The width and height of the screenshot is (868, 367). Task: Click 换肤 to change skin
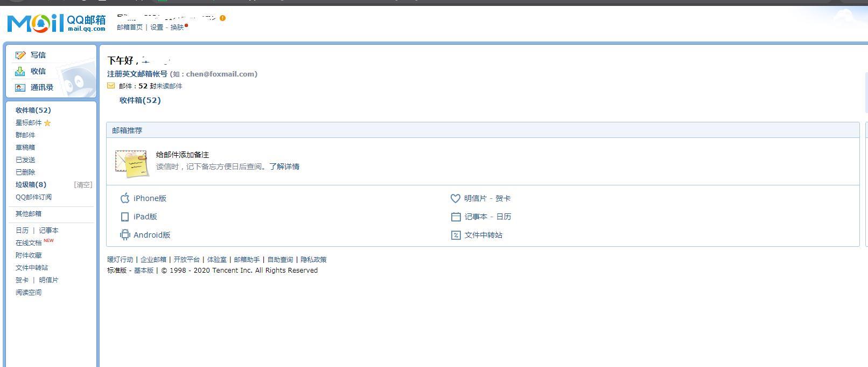tap(177, 27)
